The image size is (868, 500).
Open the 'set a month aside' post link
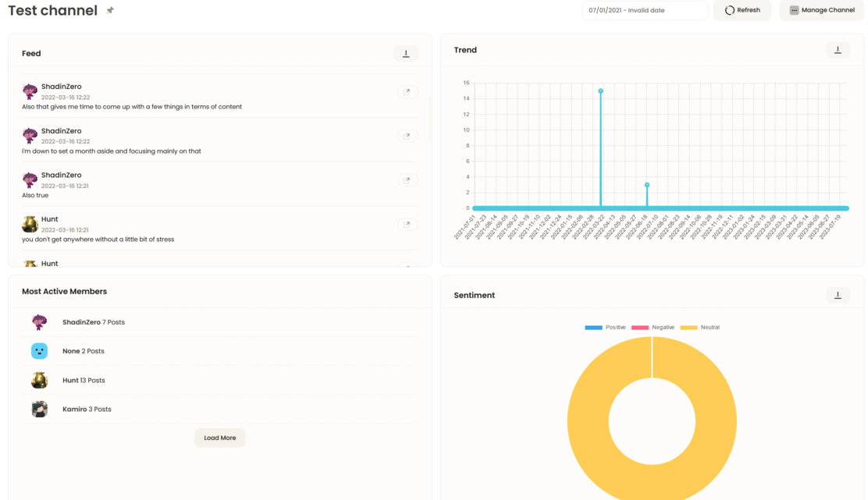click(407, 136)
